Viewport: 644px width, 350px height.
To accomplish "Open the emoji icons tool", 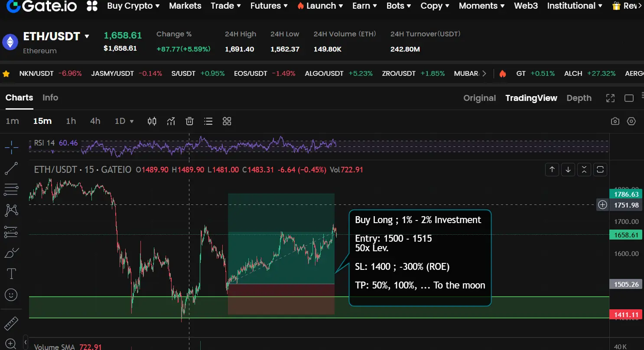I will [x=11, y=295].
